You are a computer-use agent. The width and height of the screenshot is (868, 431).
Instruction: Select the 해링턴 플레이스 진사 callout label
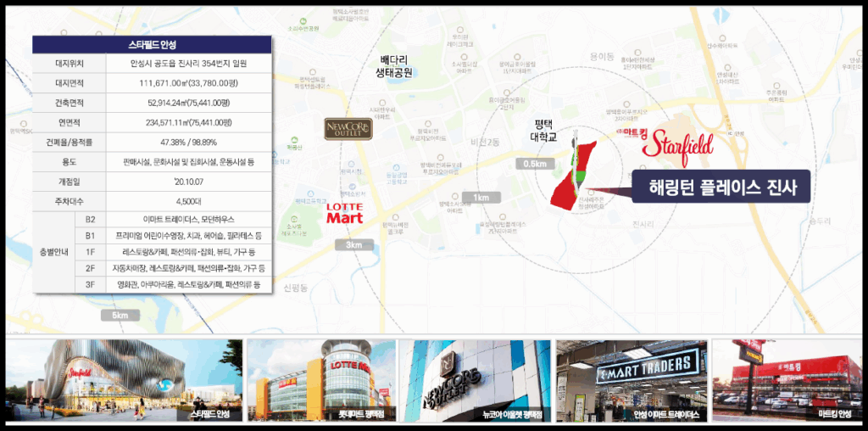[x=721, y=188]
